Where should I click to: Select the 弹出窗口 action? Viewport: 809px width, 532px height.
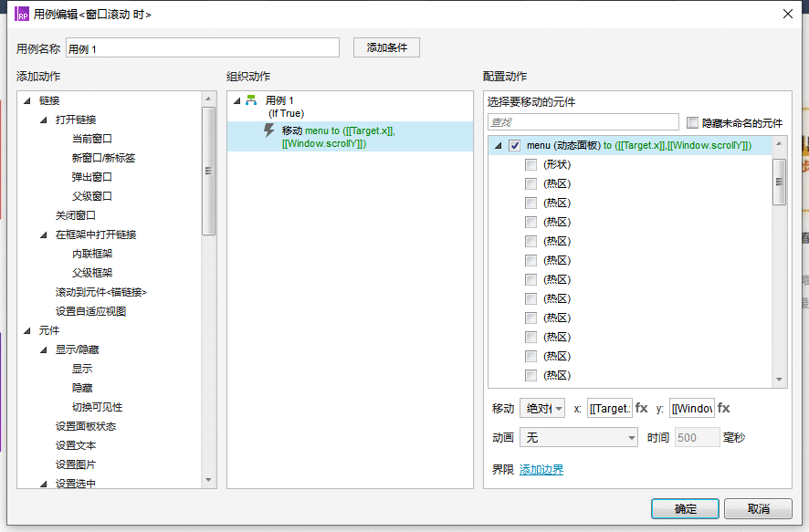92,177
